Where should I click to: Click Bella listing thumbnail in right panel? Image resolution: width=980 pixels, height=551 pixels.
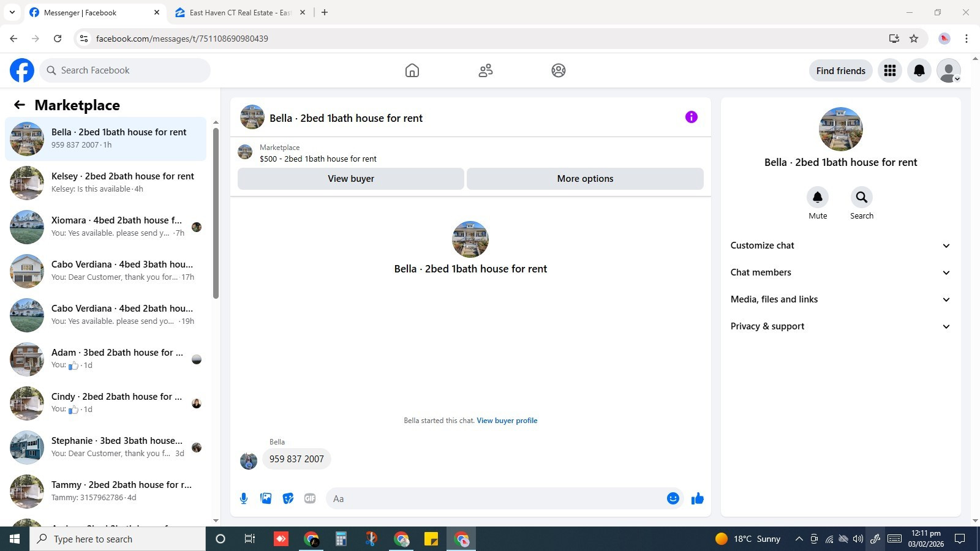click(x=840, y=129)
